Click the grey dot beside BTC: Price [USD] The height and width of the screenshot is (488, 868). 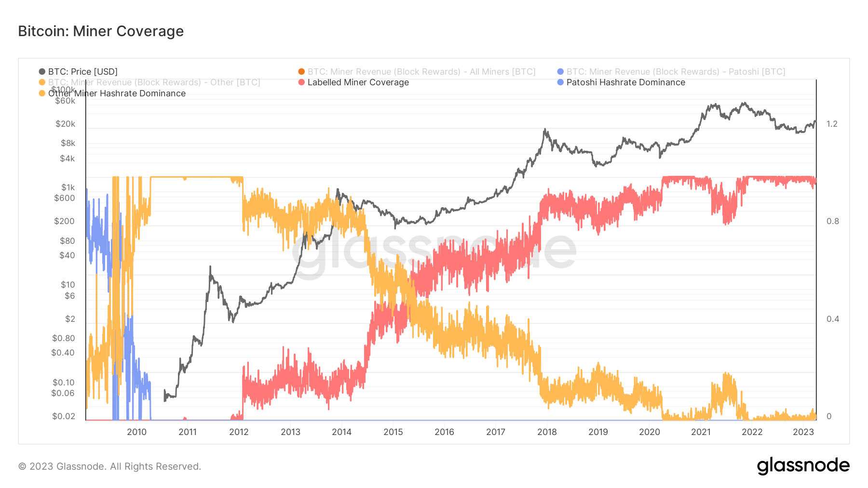click(x=42, y=72)
